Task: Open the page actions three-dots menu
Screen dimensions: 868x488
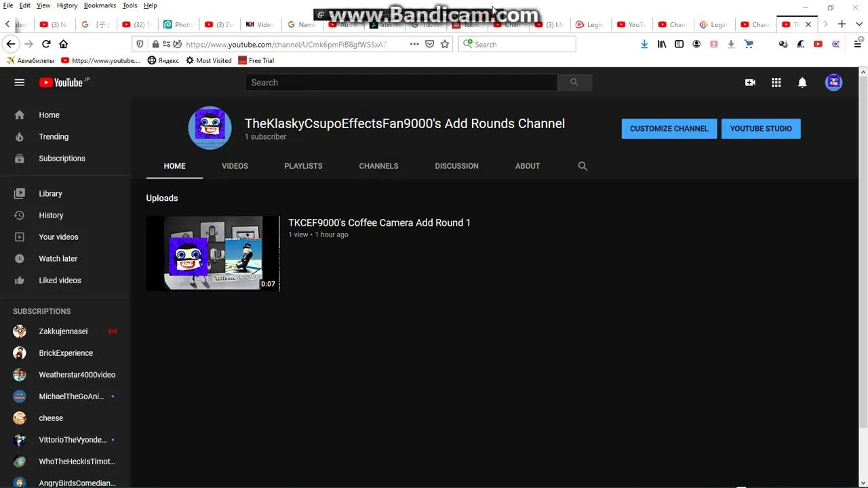Action: [414, 44]
